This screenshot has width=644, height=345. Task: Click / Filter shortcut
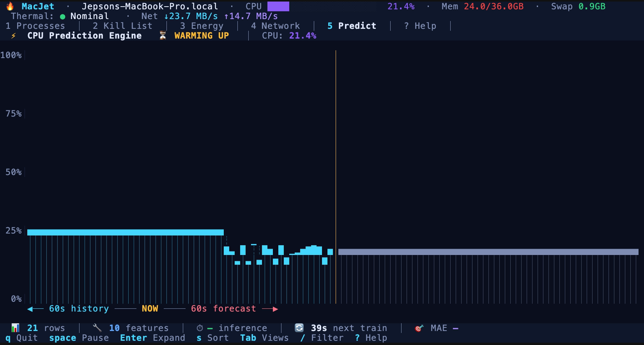322,338
